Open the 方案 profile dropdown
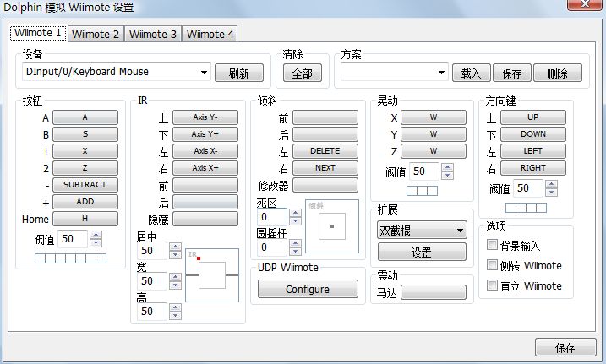 point(394,72)
